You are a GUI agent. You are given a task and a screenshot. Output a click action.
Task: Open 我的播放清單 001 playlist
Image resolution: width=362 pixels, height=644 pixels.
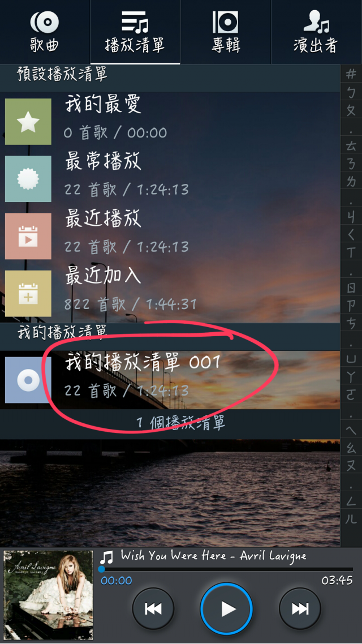170,380
